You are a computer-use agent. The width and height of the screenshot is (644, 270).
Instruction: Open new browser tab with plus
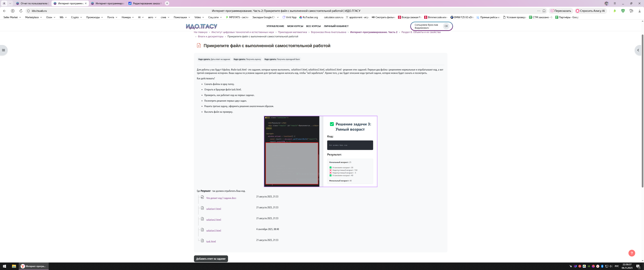(167, 3)
